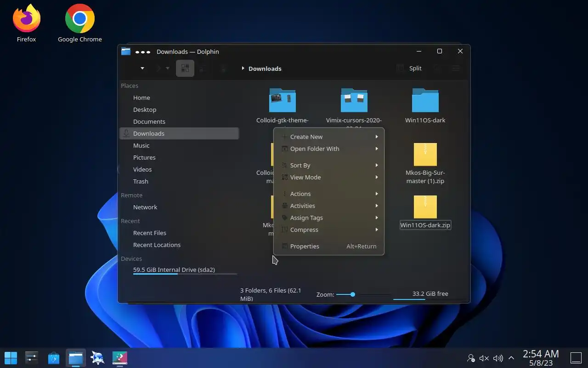Expand the Activities submenu
This screenshot has width=588, height=368.
(329, 206)
